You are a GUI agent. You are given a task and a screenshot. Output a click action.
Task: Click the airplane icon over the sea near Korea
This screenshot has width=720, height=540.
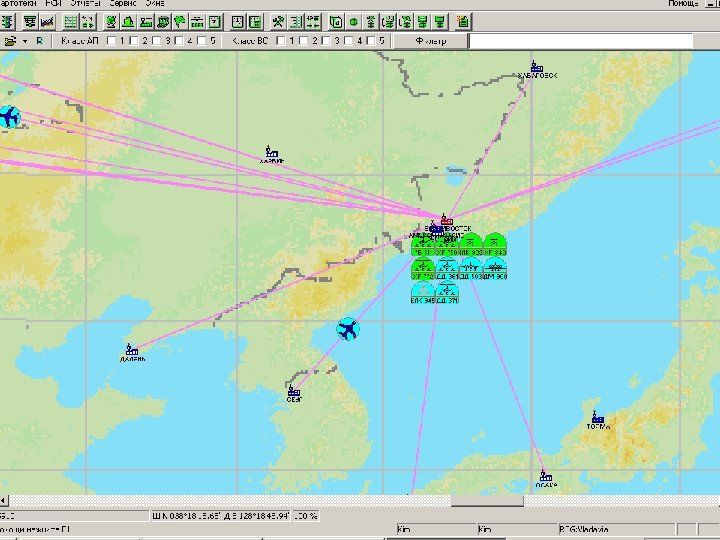(348, 329)
